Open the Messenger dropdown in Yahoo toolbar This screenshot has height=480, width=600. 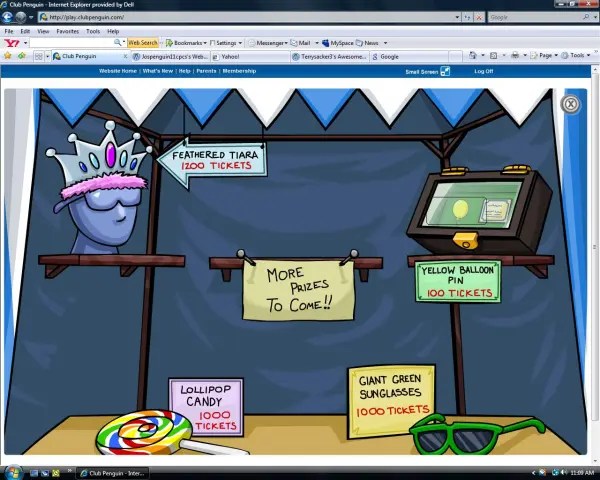271,43
